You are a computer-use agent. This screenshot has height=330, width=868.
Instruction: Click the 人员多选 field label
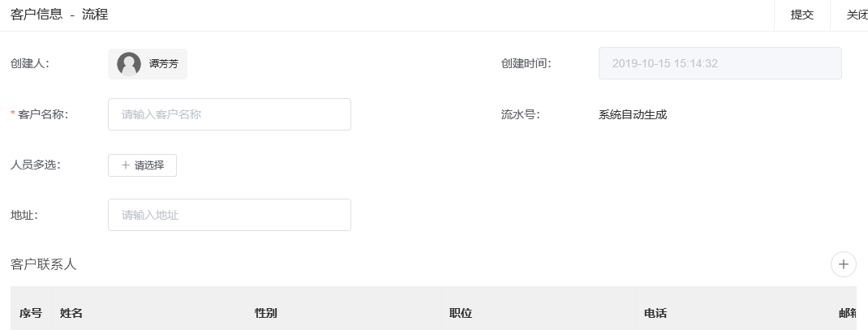click(x=35, y=165)
